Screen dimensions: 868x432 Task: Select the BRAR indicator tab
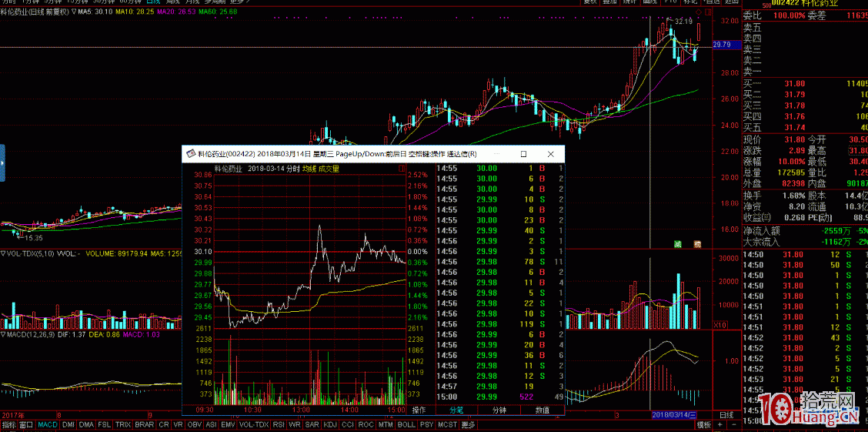(x=145, y=425)
